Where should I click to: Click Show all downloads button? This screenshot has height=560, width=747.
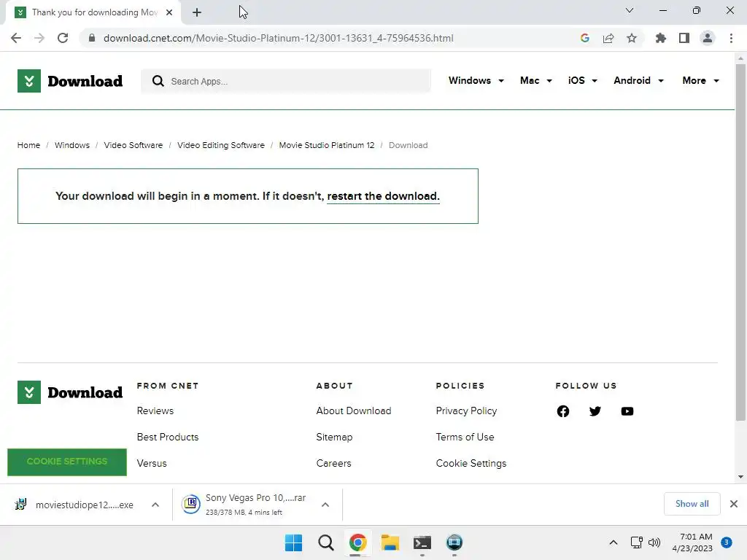(x=692, y=504)
